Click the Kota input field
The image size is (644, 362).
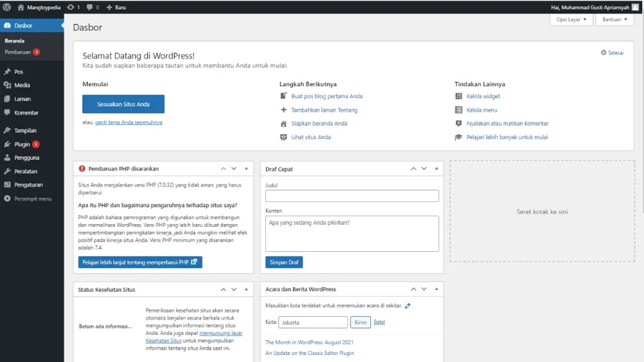(313, 322)
